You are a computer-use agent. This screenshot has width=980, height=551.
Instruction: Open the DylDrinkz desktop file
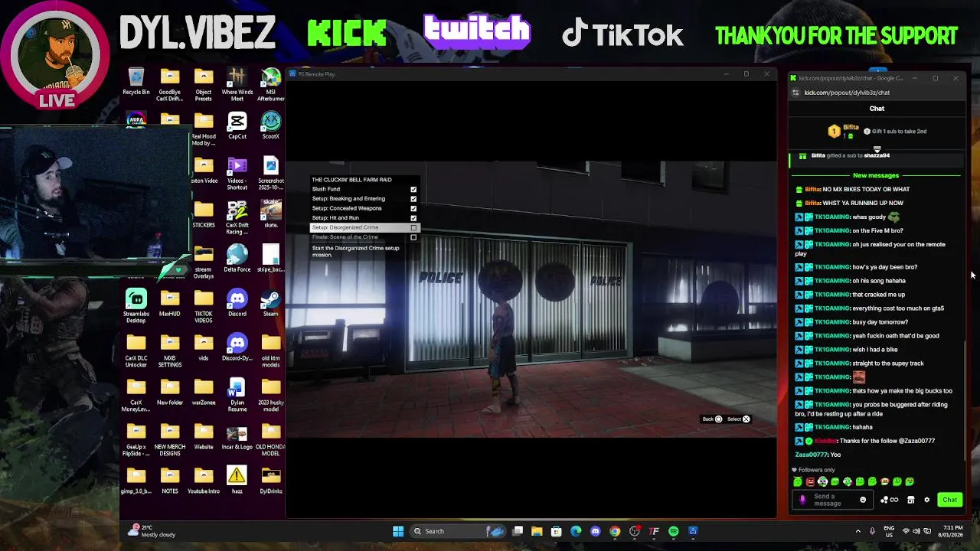(x=271, y=481)
